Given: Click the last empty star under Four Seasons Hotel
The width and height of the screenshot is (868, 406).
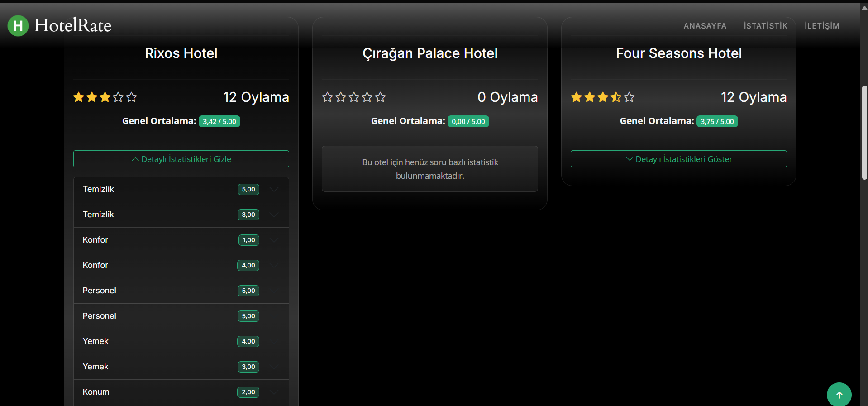Looking at the screenshot, I should (630, 97).
